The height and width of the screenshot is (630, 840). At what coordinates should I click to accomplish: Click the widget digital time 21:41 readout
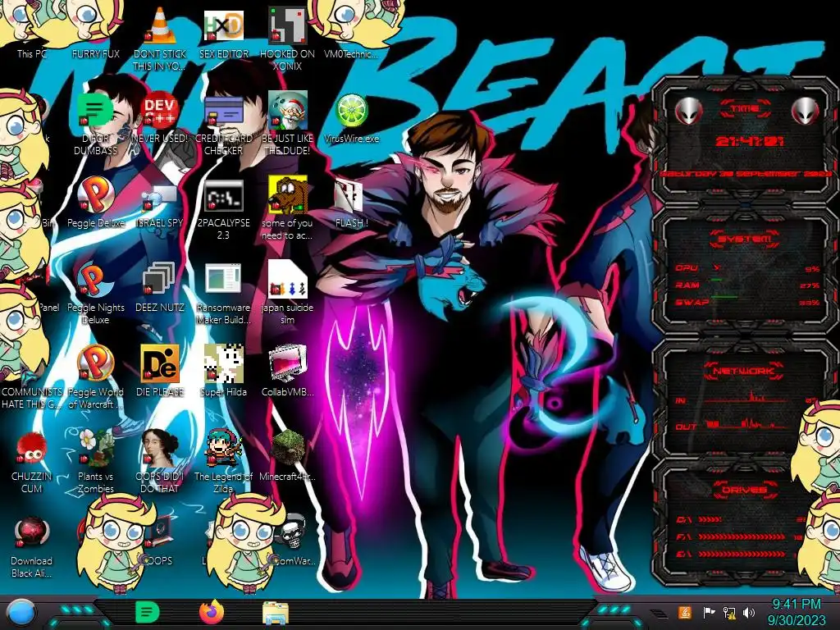(750, 141)
